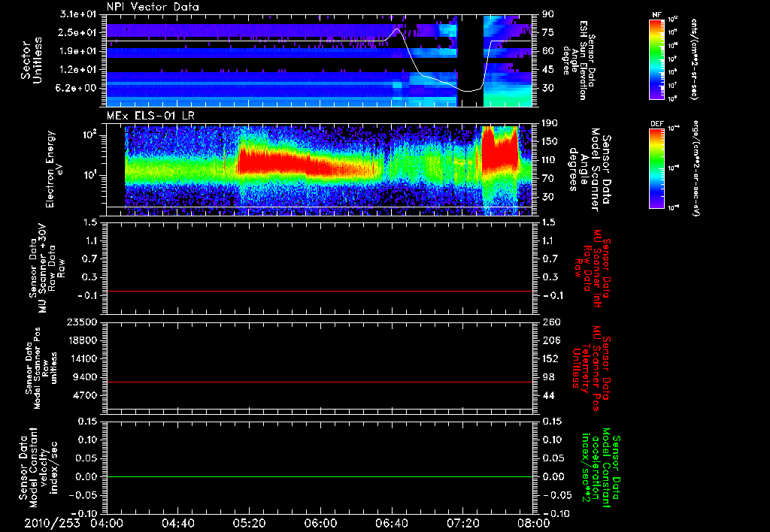
Task: Select the 'NPI Vector Data' panel title
Action: 153,7
